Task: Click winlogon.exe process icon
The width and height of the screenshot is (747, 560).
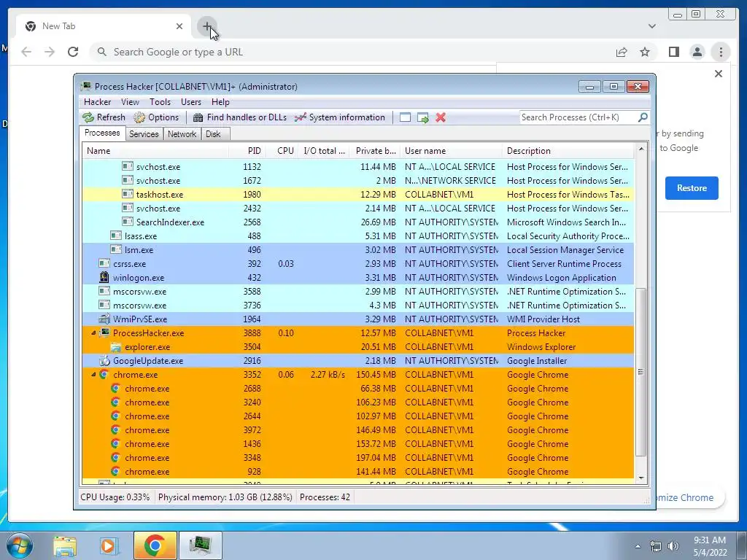Action: pyautogui.click(x=104, y=277)
